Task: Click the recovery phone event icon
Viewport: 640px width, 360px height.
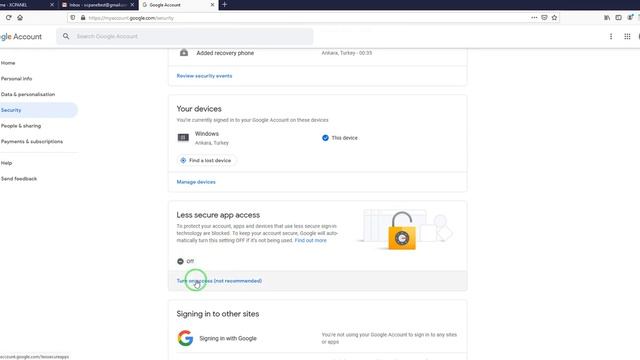Action: pos(184,53)
